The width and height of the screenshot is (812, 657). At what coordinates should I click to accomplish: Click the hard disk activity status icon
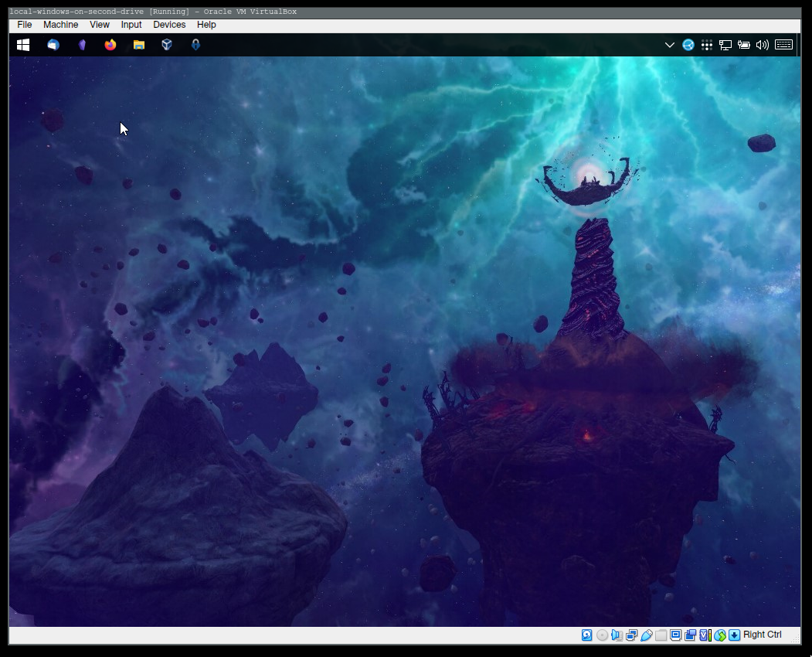point(586,635)
